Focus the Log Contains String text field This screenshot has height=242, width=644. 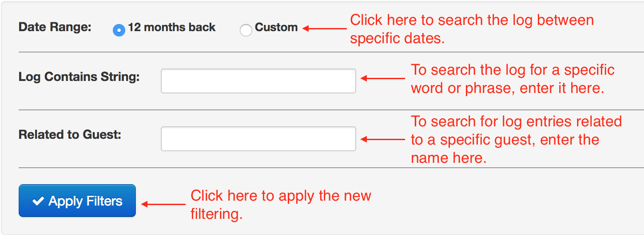pyautogui.click(x=258, y=81)
